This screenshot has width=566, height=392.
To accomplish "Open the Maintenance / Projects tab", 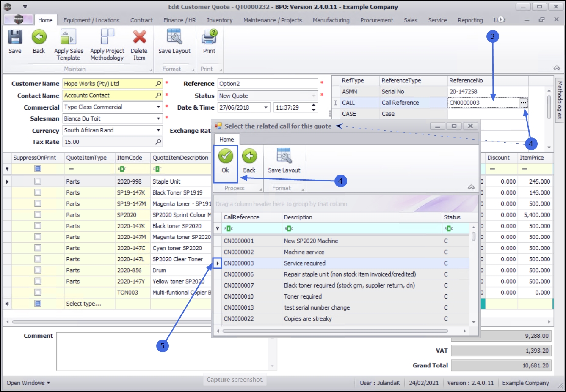I will pos(273,20).
